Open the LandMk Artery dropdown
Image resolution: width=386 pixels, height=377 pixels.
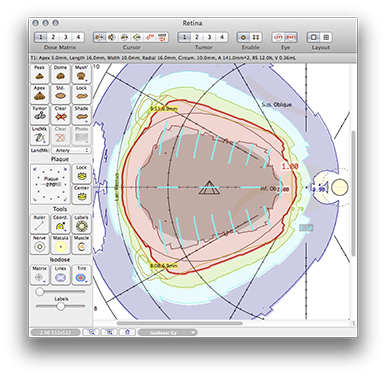pos(71,150)
